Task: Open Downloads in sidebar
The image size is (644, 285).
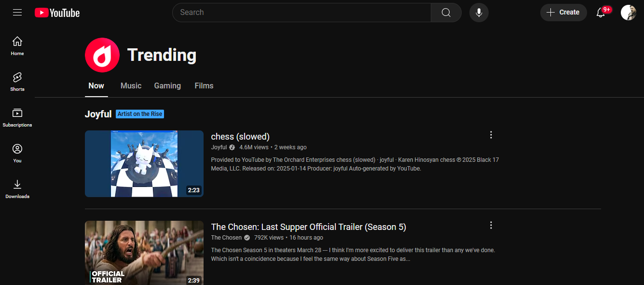Action: (17, 189)
